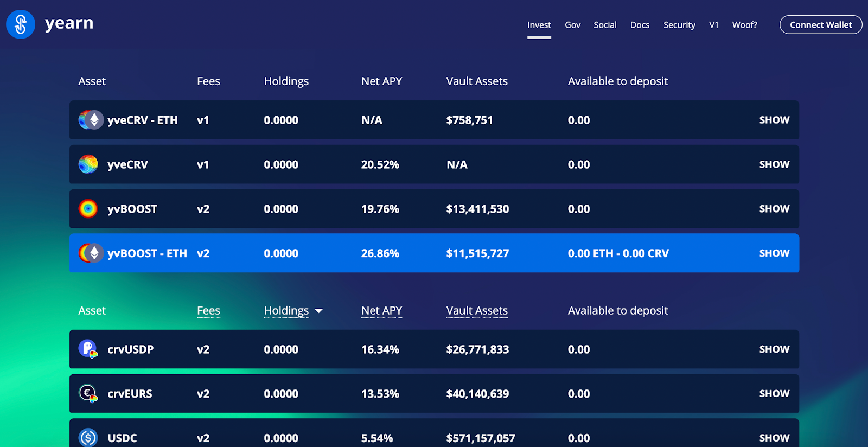Click the $13,411,530 vault assets value
Viewport: 868px width, 447px height.
tap(477, 209)
